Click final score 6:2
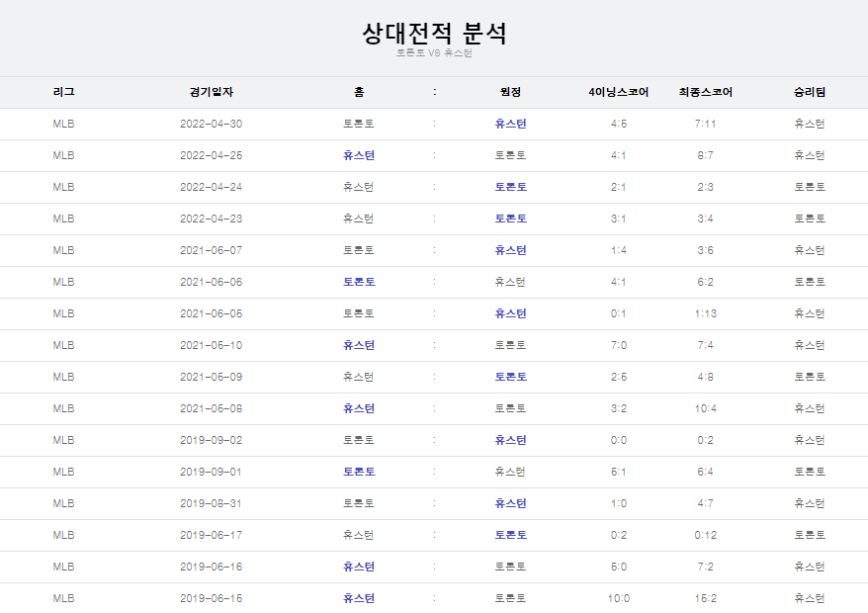868x613 pixels. point(705,282)
